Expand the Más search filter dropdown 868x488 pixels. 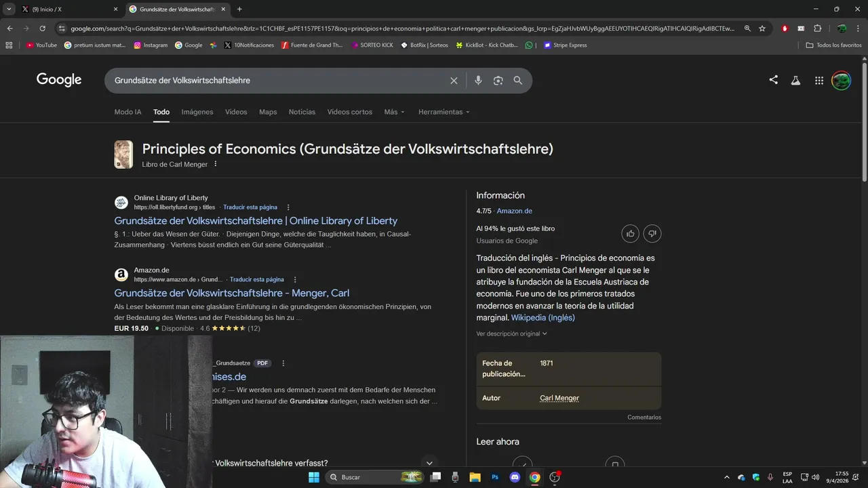point(394,112)
